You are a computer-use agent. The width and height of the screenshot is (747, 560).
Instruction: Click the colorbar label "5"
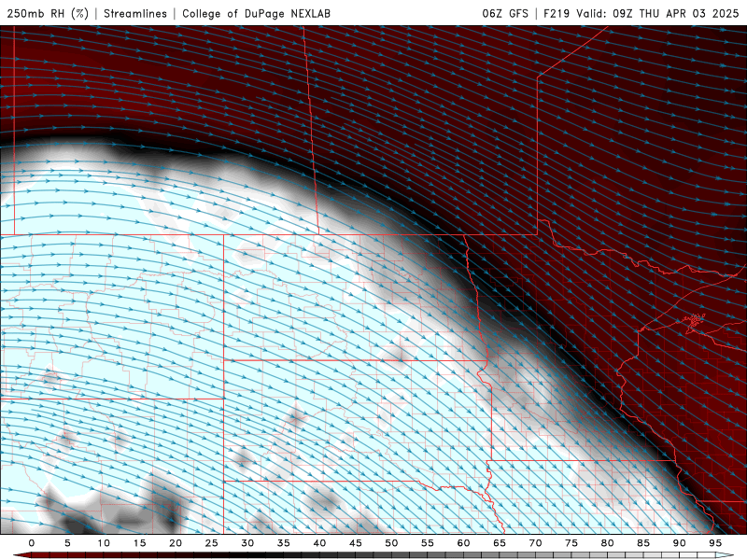(67, 543)
